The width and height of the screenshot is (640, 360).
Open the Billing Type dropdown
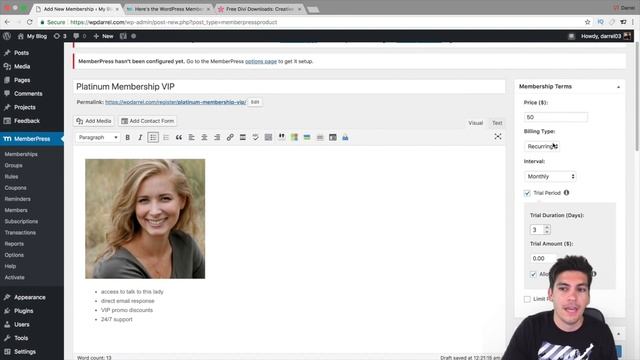[x=542, y=146]
